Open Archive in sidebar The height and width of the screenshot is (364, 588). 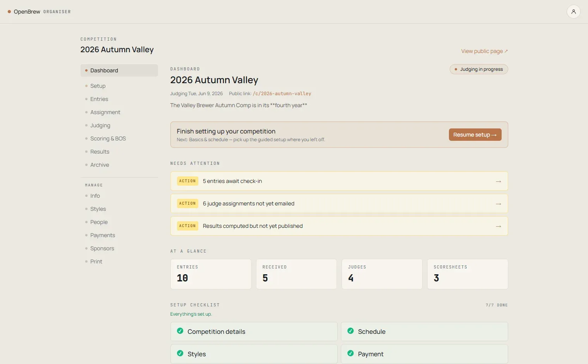click(x=119, y=165)
